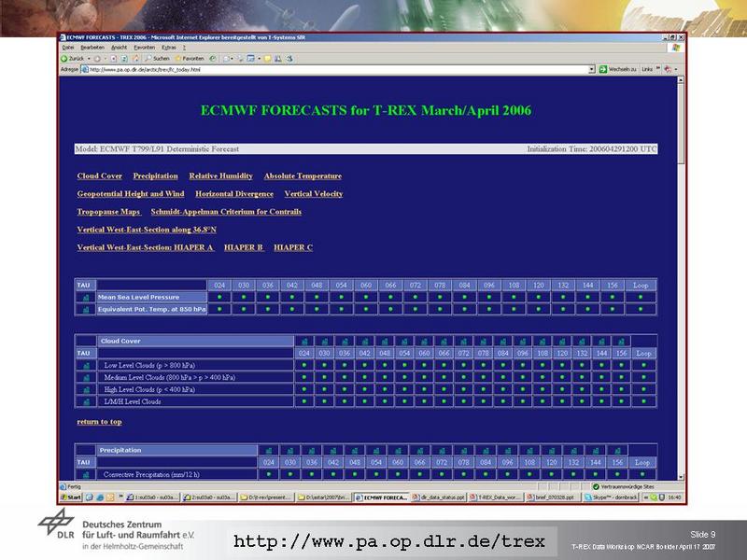
Task: Open back button history dropdown arrow
Action: coord(89,59)
